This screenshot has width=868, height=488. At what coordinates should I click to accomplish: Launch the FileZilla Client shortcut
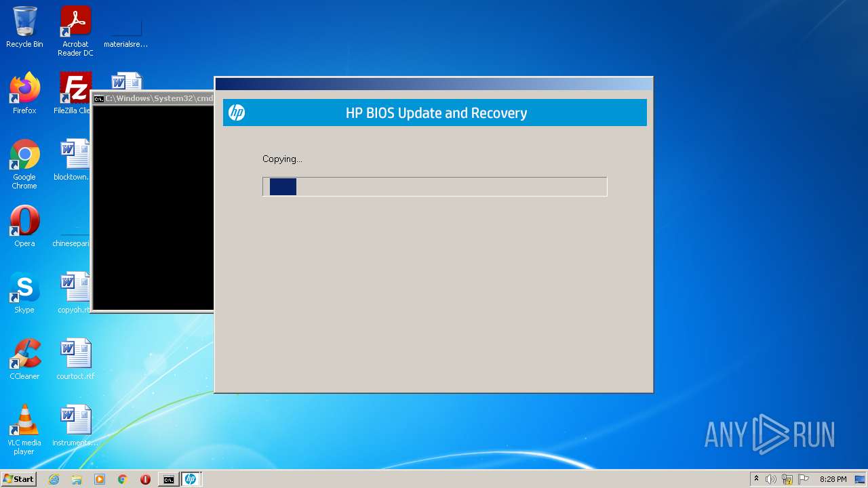click(73, 94)
